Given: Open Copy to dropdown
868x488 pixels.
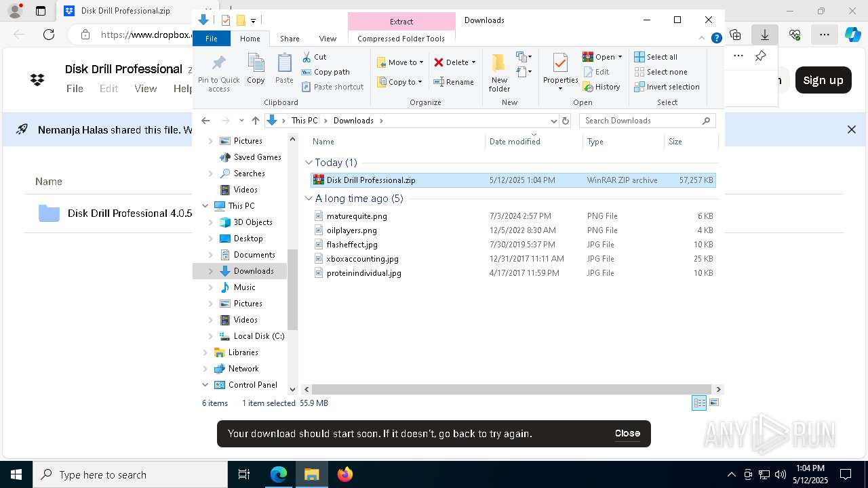Looking at the screenshot, I should [400, 82].
